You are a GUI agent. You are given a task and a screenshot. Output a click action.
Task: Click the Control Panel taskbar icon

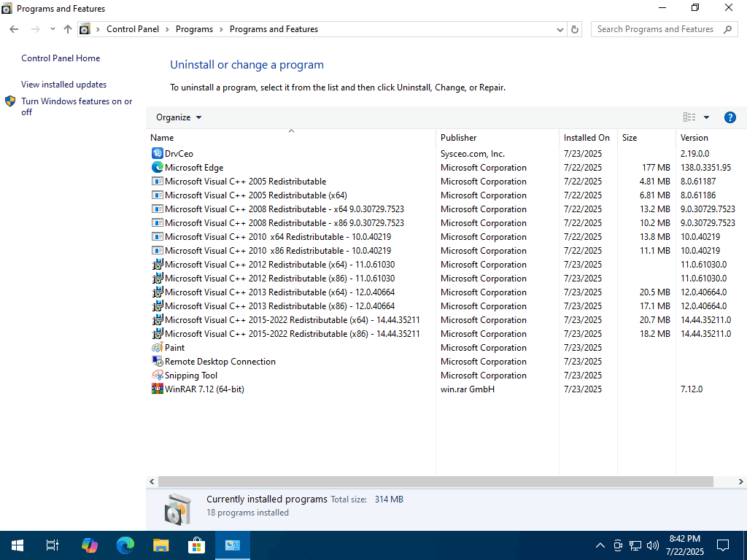233,545
